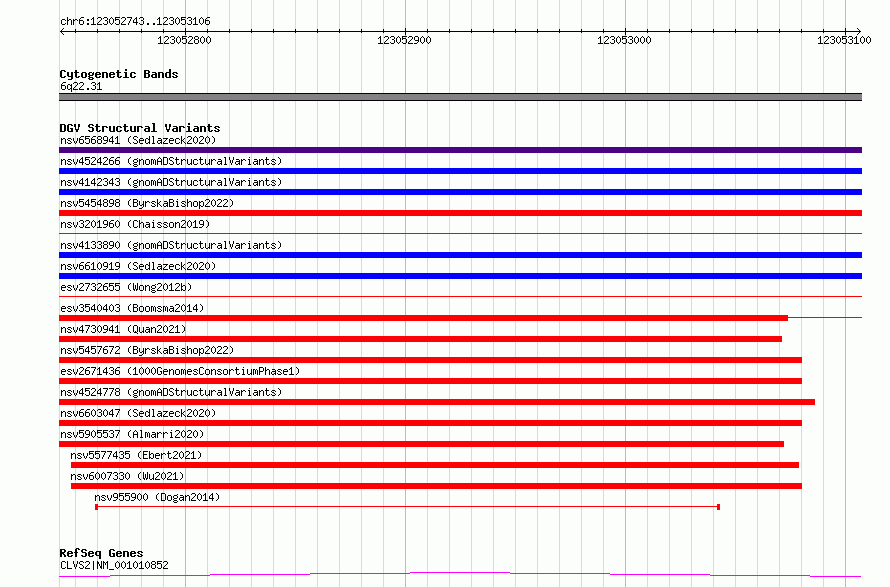The image size is (890, 587).
Task: Click the RefSeq Genes track title
Action: (x=101, y=553)
